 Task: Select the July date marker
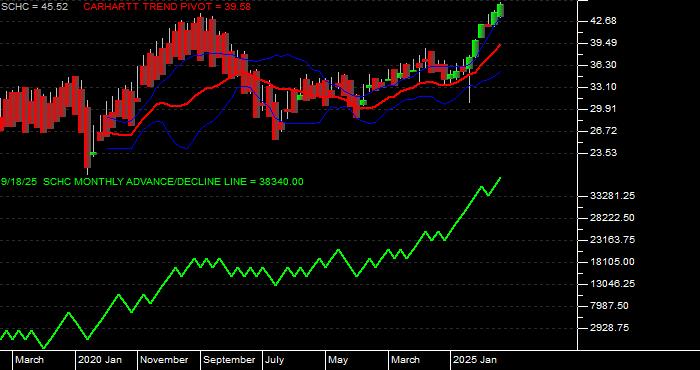pyautogui.click(x=274, y=360)
